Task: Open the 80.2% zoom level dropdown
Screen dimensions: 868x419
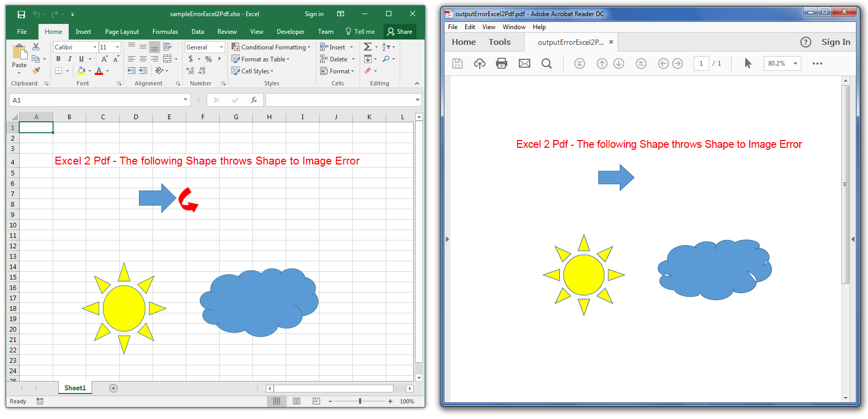Action: tap(795, 64)
